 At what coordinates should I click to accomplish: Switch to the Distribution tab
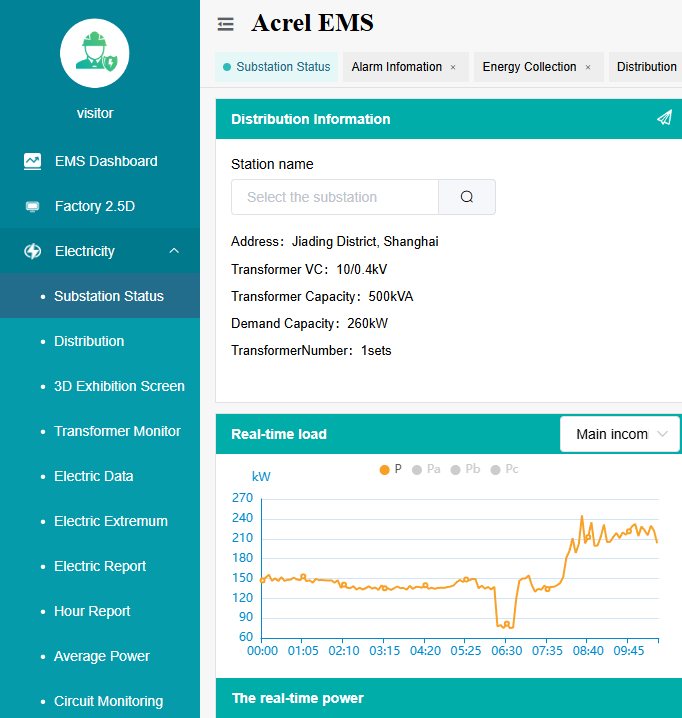[x=646, y=67]
